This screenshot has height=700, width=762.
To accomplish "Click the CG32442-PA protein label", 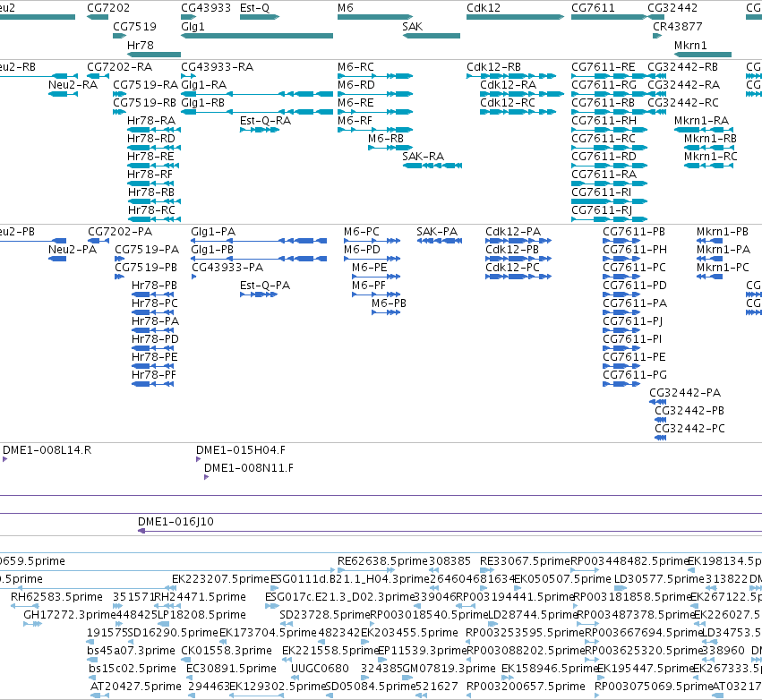I will pos(685,392).
